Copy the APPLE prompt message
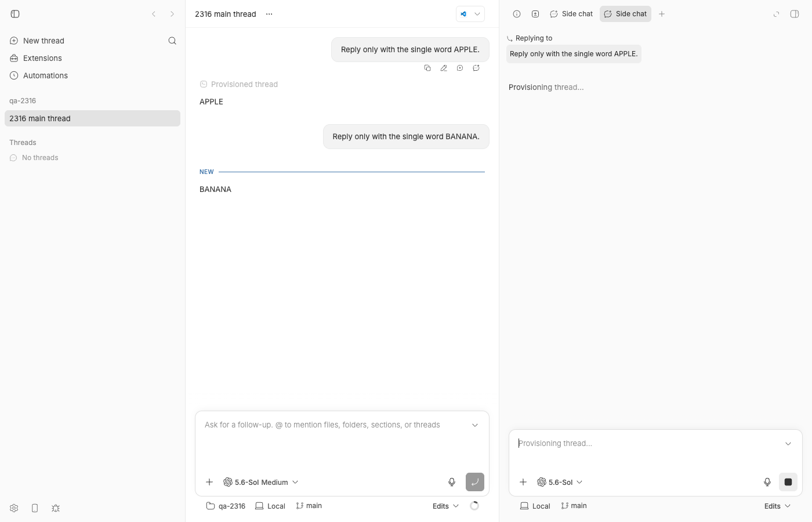This screenshot has height=522, width=812. tap(427, 68)
